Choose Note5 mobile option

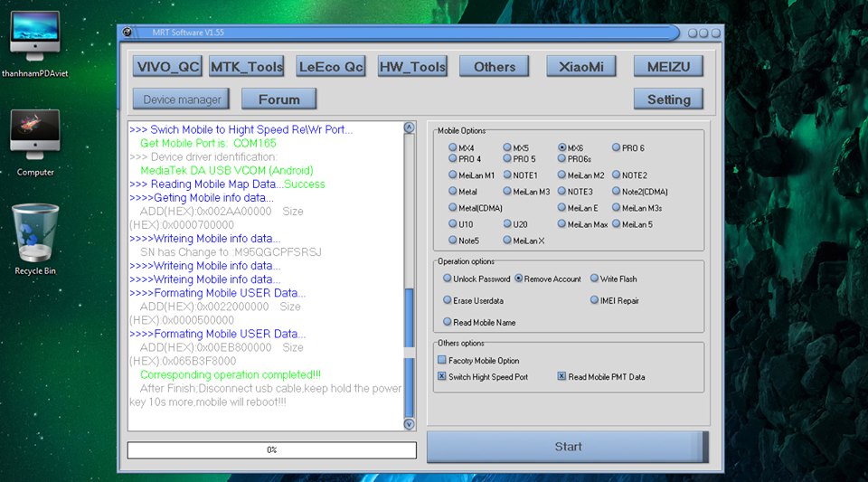[453, 241]
